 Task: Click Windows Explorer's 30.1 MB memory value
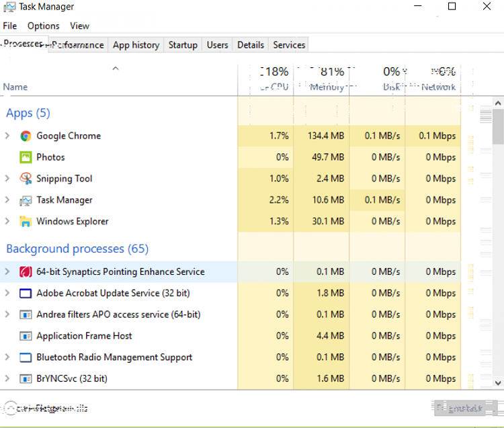(x=328, y=221)
